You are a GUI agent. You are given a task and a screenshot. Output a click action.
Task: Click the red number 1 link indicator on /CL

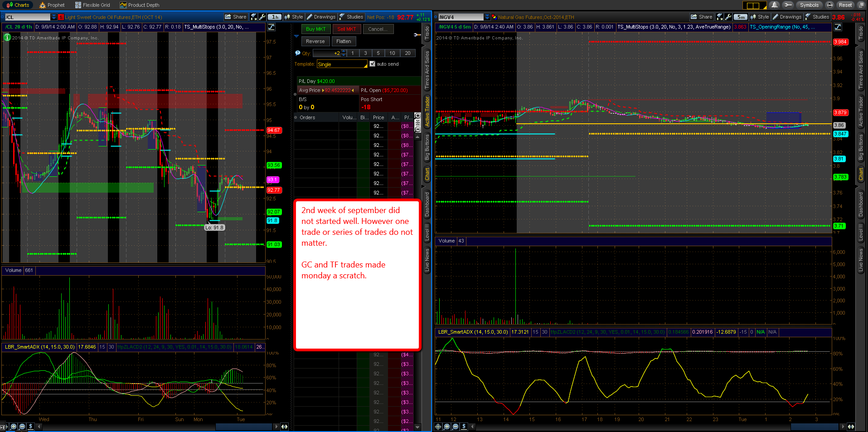pos(61,17)
